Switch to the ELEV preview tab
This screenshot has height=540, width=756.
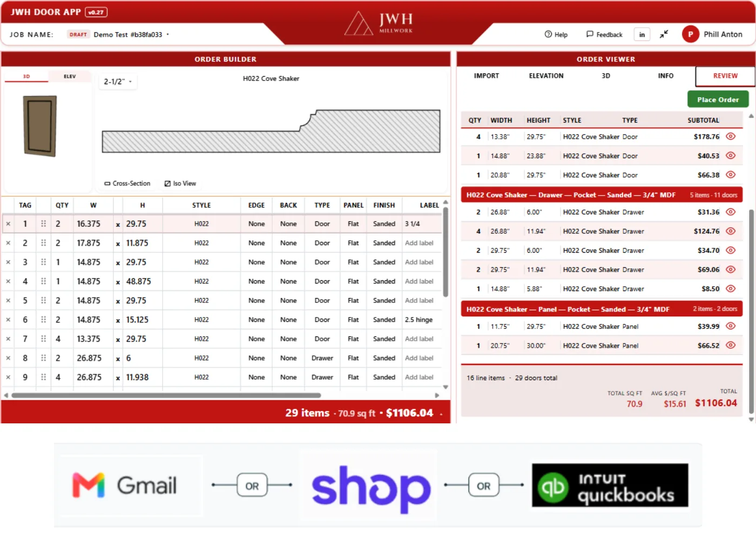coord(70,77)
